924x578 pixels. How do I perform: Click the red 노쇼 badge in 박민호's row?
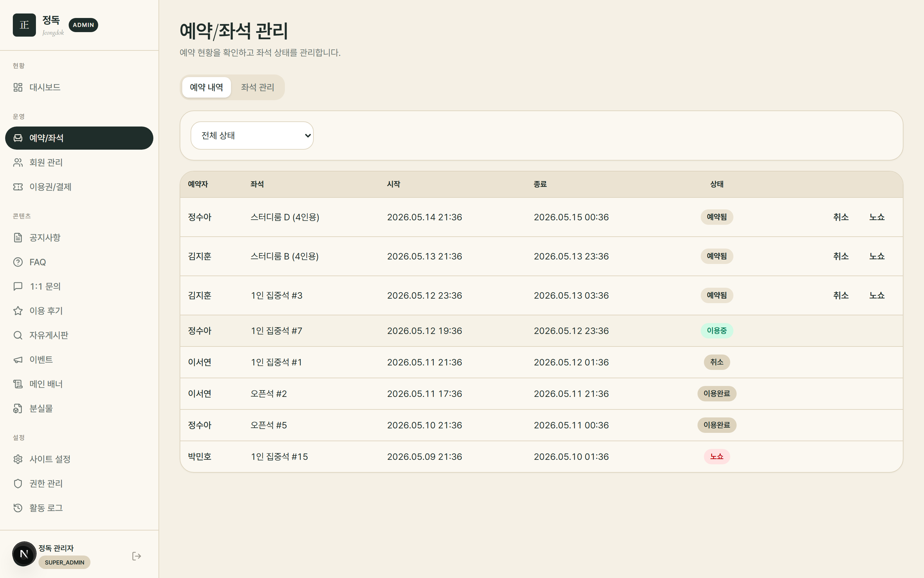click(x=717, y=456)
